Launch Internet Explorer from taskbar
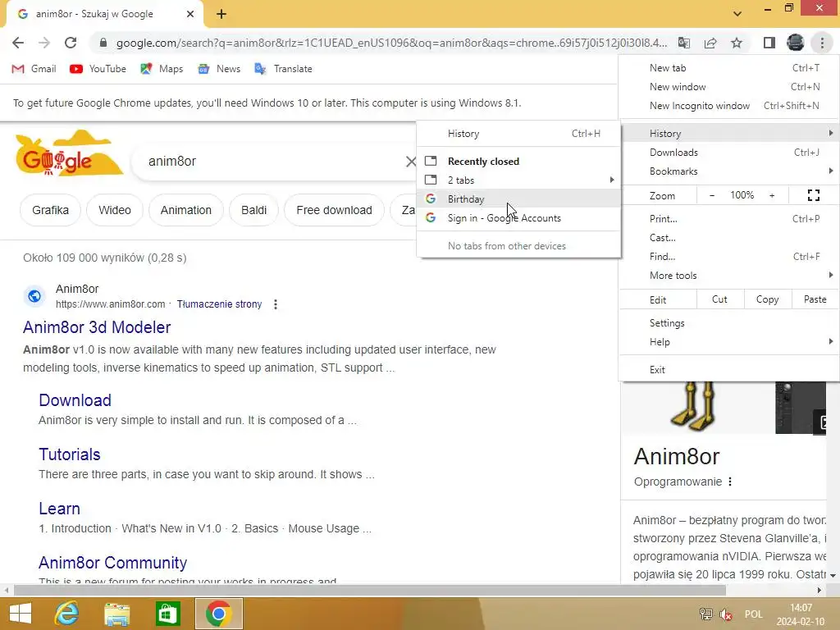The height and width of the screenshot is (630, 840). (x=67, y=614)
